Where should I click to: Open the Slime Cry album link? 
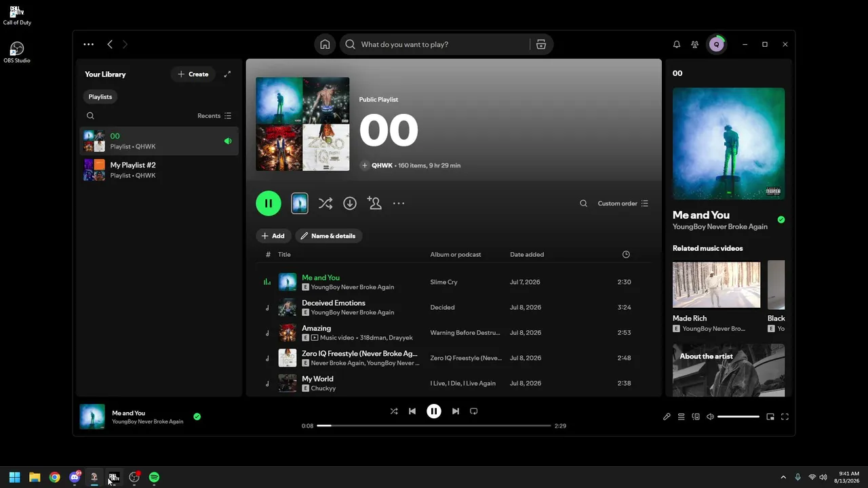pos(443,282)
